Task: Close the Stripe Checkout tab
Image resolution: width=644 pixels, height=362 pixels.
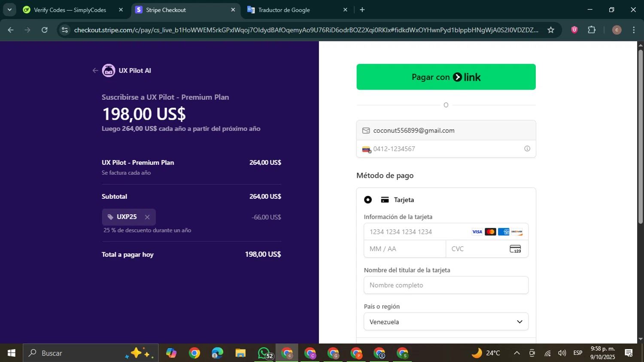Action: coord(233,10)
